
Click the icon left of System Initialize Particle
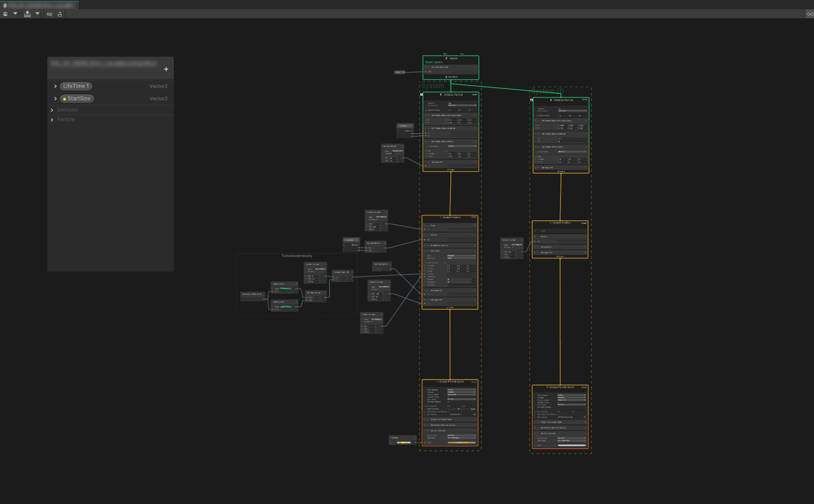click(x=421, y=94)
